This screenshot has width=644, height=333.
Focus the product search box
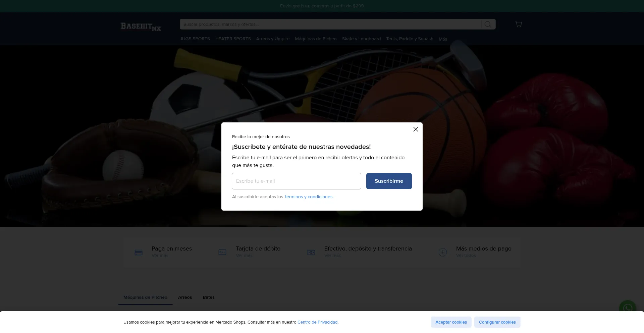330,24
